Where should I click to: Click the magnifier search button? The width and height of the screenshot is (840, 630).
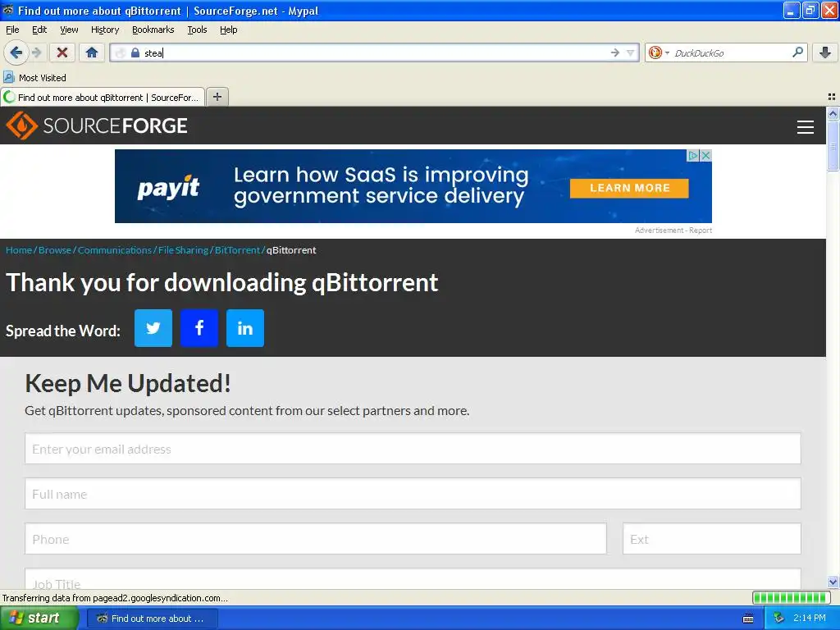tap(797, 52)
